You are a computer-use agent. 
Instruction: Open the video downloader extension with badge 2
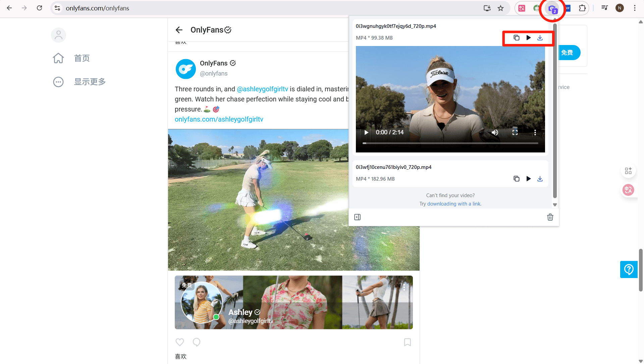point(552,9)
